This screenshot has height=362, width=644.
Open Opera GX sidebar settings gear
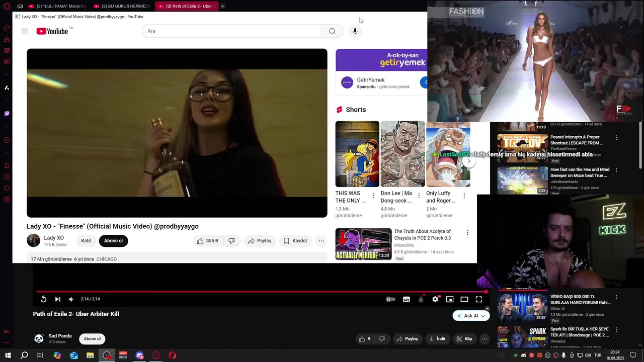coord(7,200)
